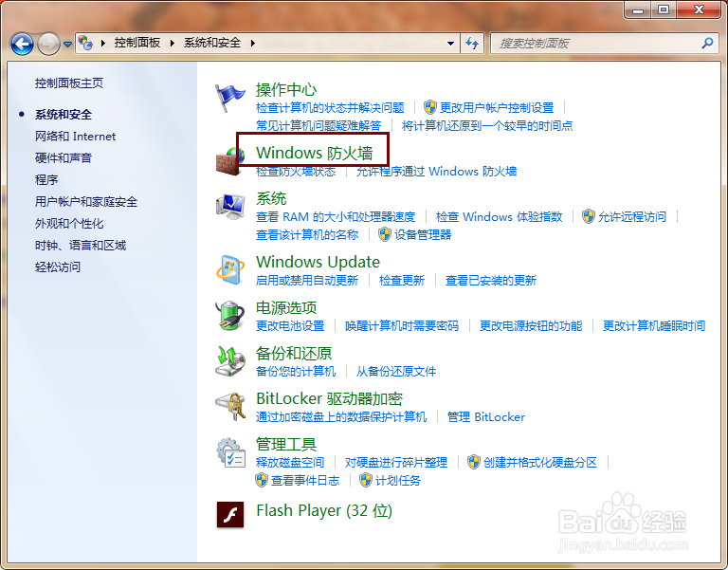Viewport: 728px width, 570px height.
Task: Expand the arrow before 控制面板 breadcrumb
Action: tap(103, 44)
